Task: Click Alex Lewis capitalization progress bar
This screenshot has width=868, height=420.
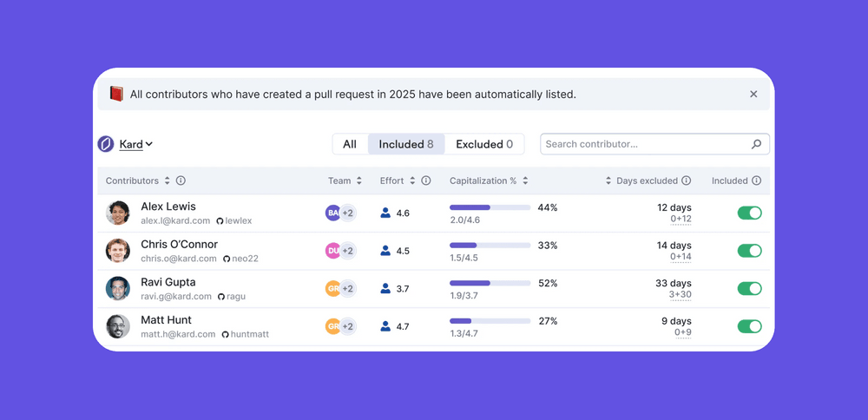Action: coord(490,208)
